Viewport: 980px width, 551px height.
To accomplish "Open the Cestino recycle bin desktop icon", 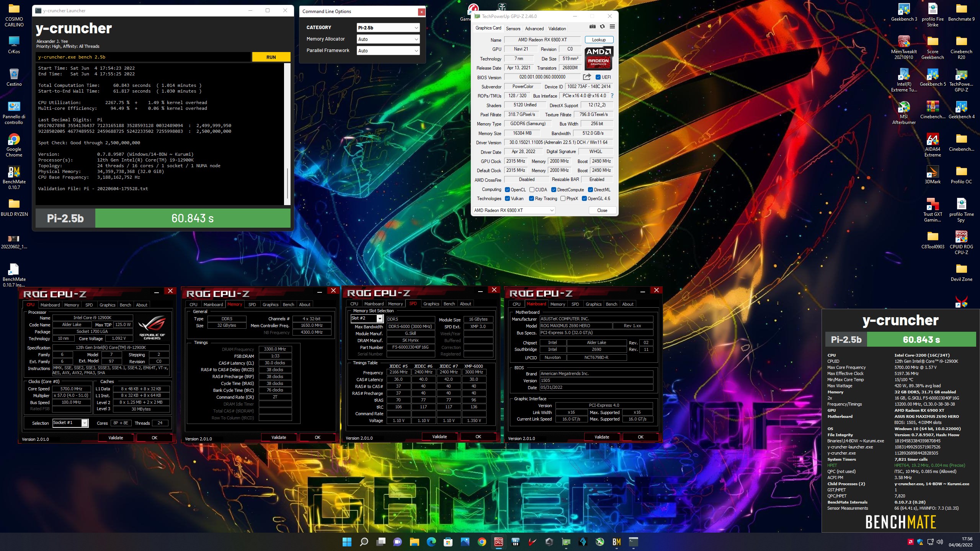I will click(14, 77).
